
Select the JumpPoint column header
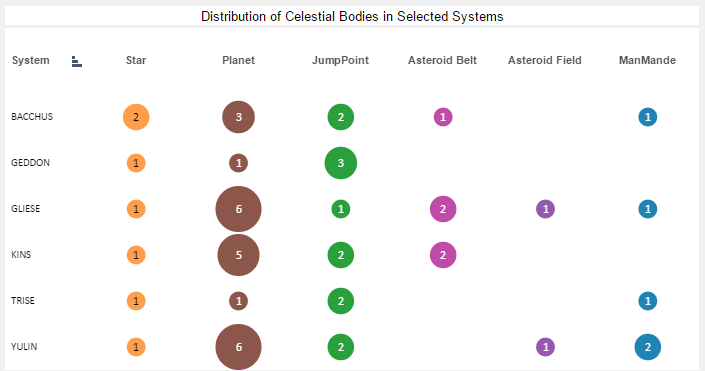340,60
